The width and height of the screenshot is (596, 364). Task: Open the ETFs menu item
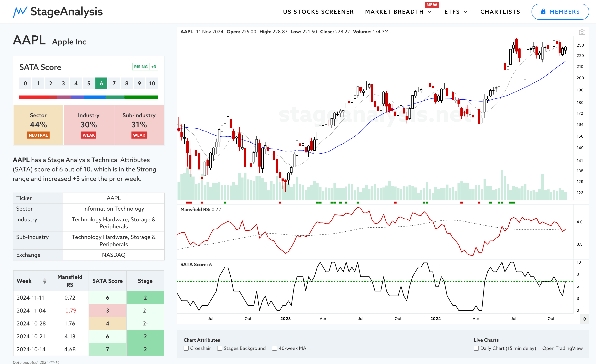(452, 12)
